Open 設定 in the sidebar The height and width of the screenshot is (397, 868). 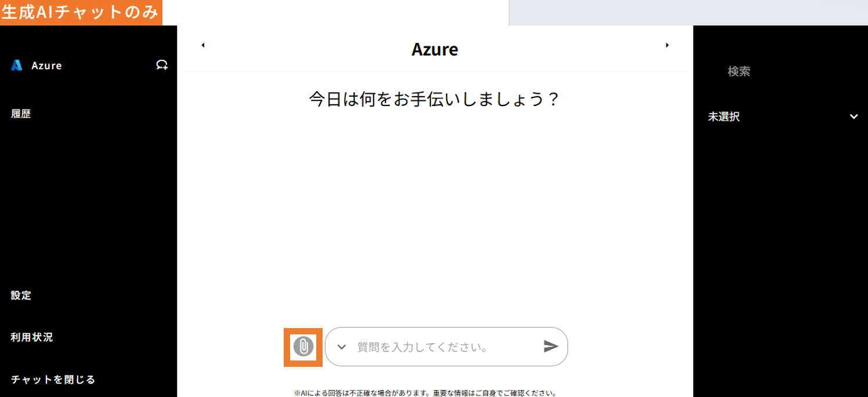[21, 295]
